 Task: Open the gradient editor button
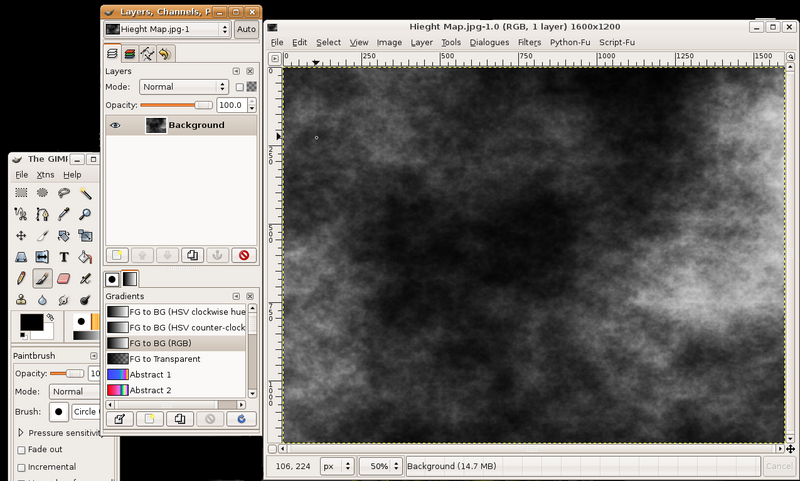[x=119, y=419]
